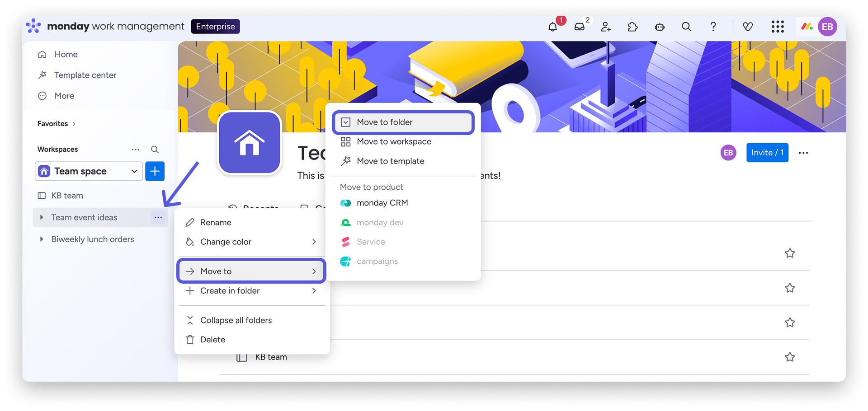Click the Delete trash icon
The image size is (868, 411).
pyautogui.click(x=190, y=340)
